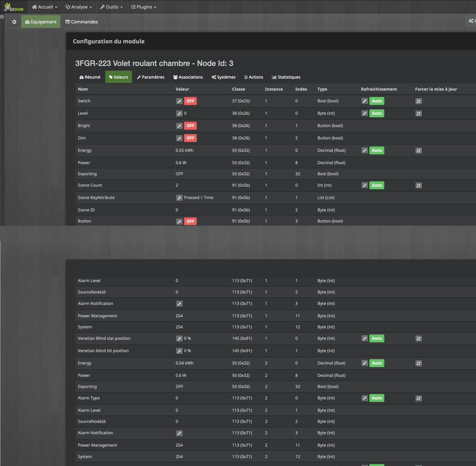Open the Associations tab
The height and width of the screenshot is (466, 476).
[x=188, y=77]
